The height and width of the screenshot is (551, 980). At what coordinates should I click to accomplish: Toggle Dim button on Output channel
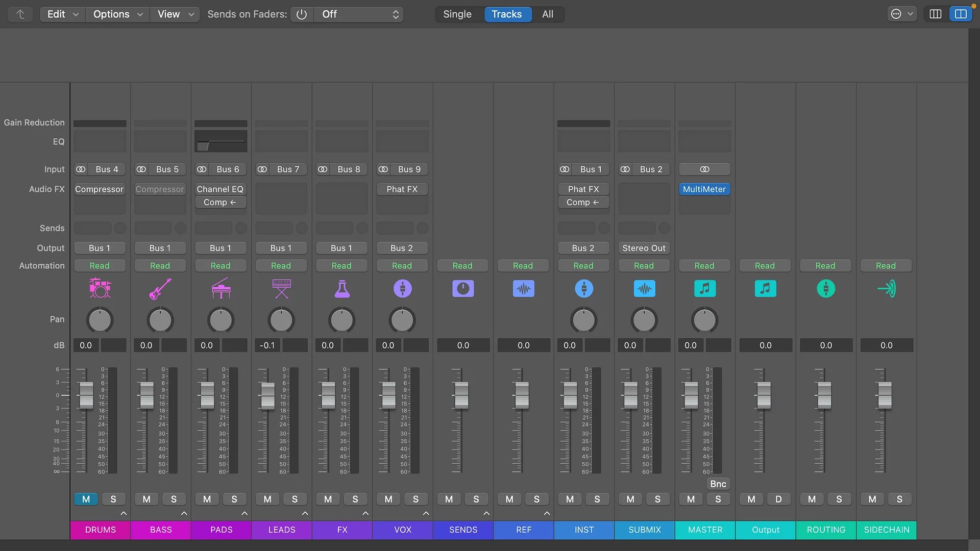tap(778, 499)
